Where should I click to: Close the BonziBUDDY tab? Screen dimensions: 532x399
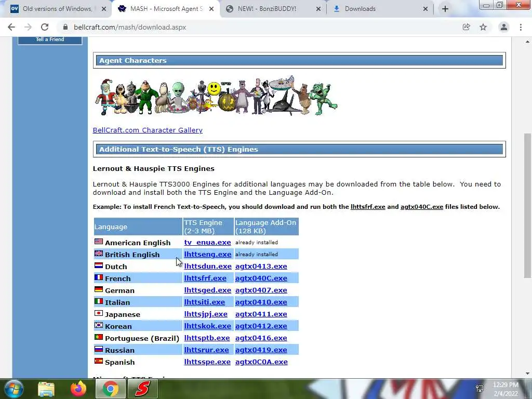(x=318, y=9)
